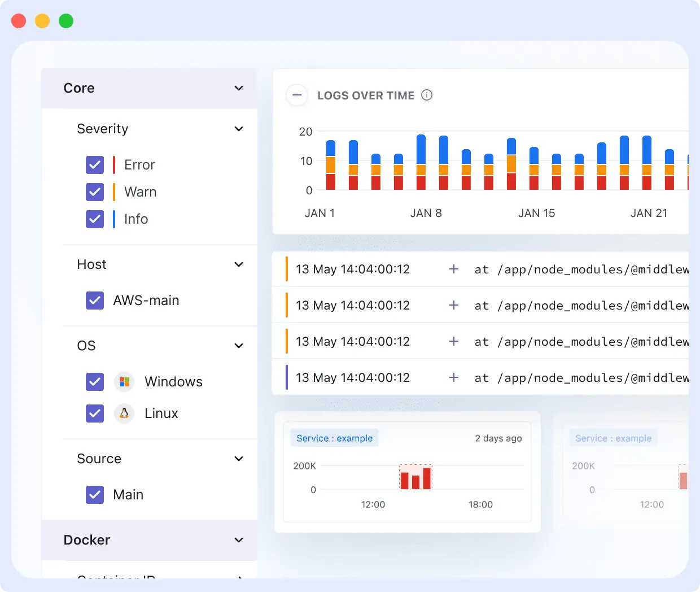The image size is (700, 592).
Task: Click the info icon beside Logs Over Time
Action: click(x=427, y=95)
